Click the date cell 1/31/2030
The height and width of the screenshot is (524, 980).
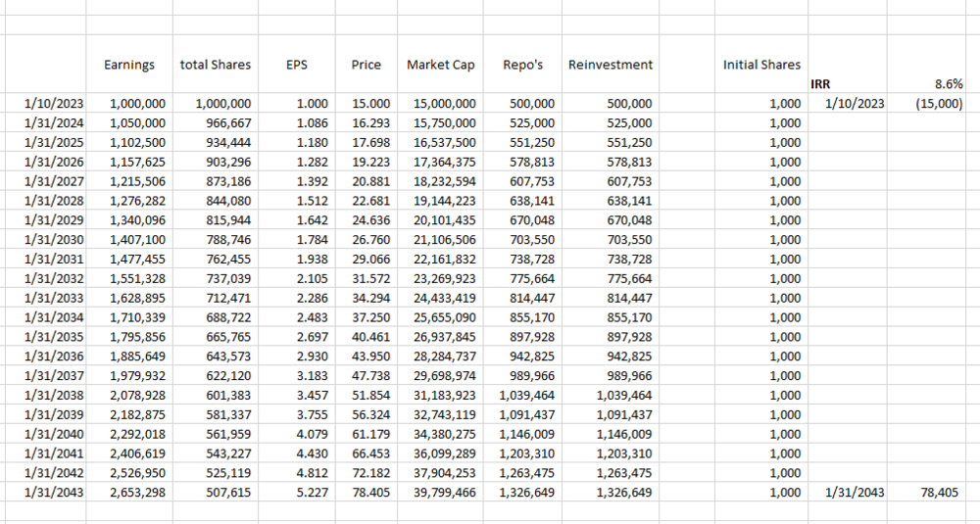pyautogui.click(x=54, y=240)
